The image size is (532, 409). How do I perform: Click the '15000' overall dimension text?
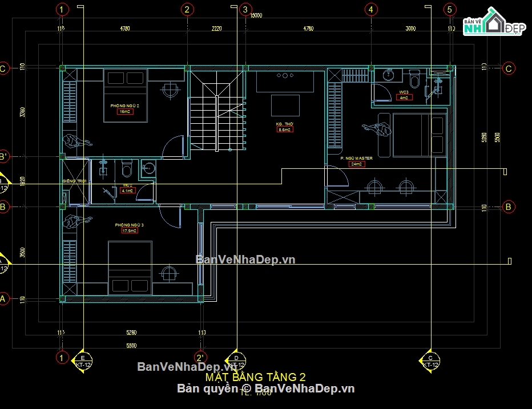click(256, 15)
